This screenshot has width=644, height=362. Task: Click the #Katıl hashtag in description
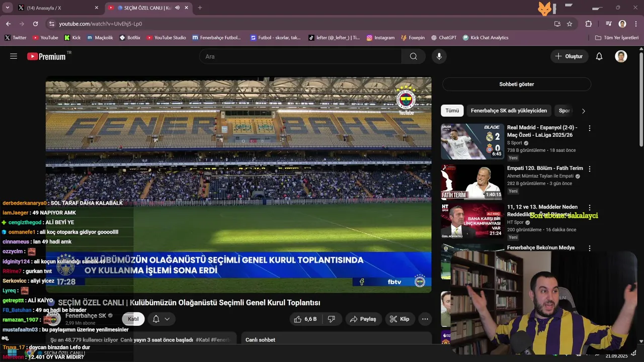(202, 340)
